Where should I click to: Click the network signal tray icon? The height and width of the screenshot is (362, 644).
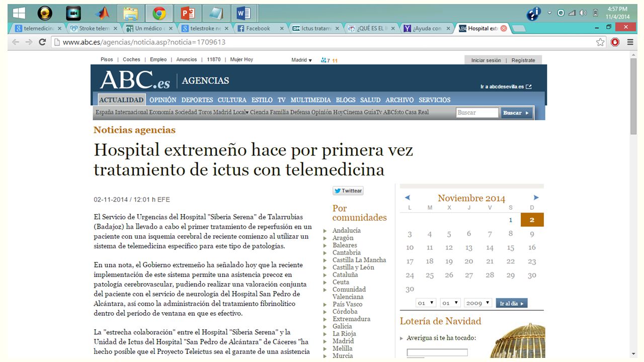click(x=572, y=13)
